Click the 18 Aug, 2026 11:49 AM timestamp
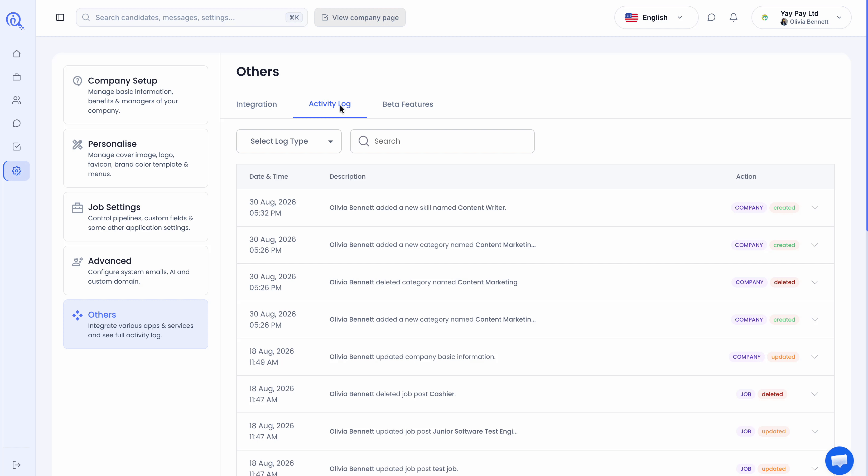Screen dimensions: 868x476 [272, 357]
